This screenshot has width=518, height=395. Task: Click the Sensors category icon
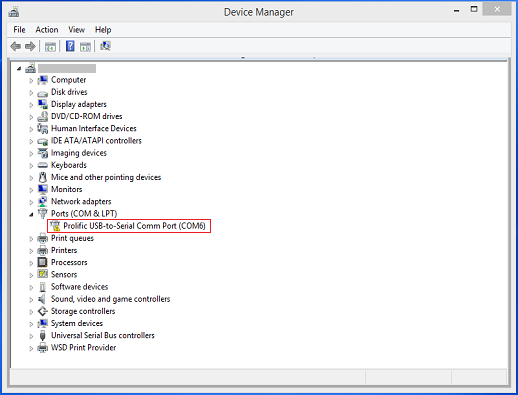click(x=42, y=274)
